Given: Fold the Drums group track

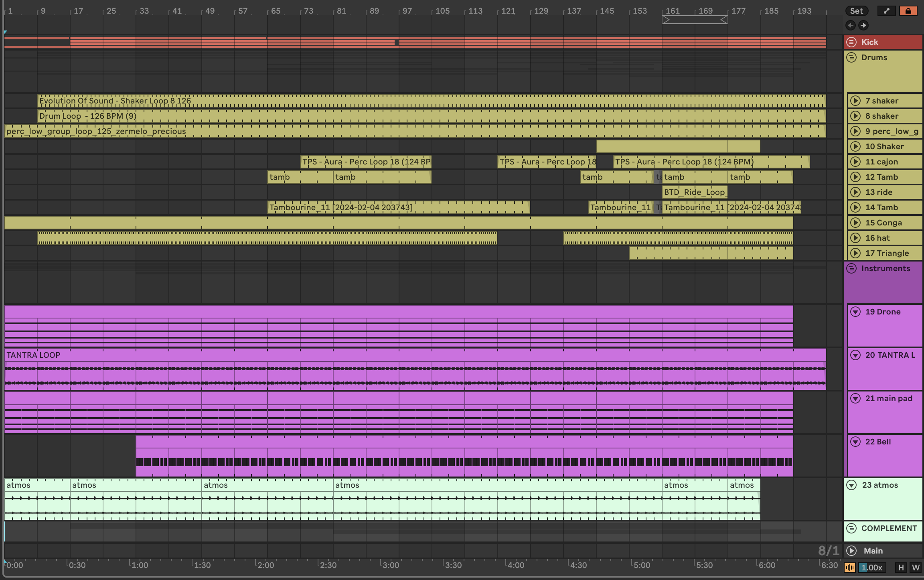Looking at the screenshot, I should pyautogui.click(x=851, y=57).
